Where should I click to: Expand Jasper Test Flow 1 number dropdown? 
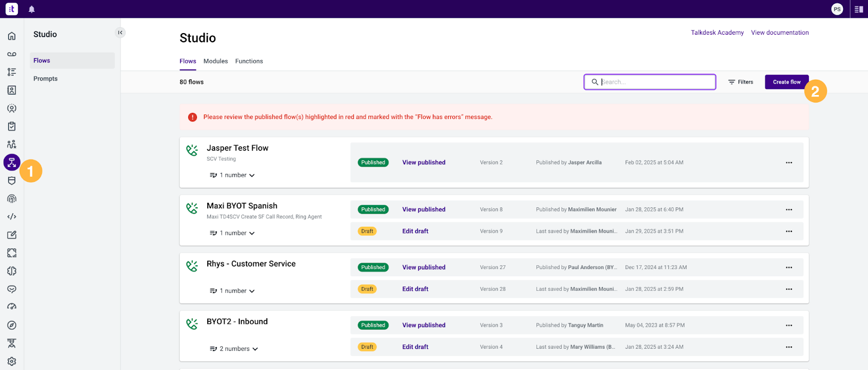coord(232,175)
